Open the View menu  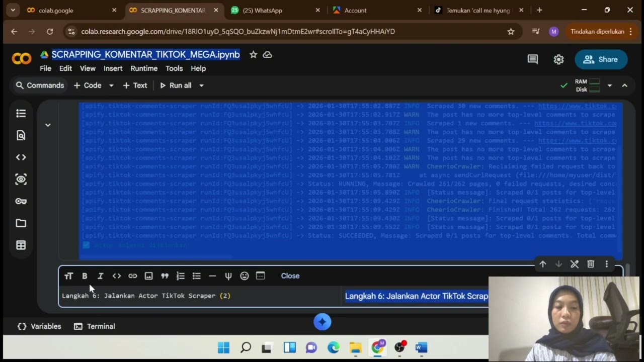pyautogui.click(x=88, y=68)
